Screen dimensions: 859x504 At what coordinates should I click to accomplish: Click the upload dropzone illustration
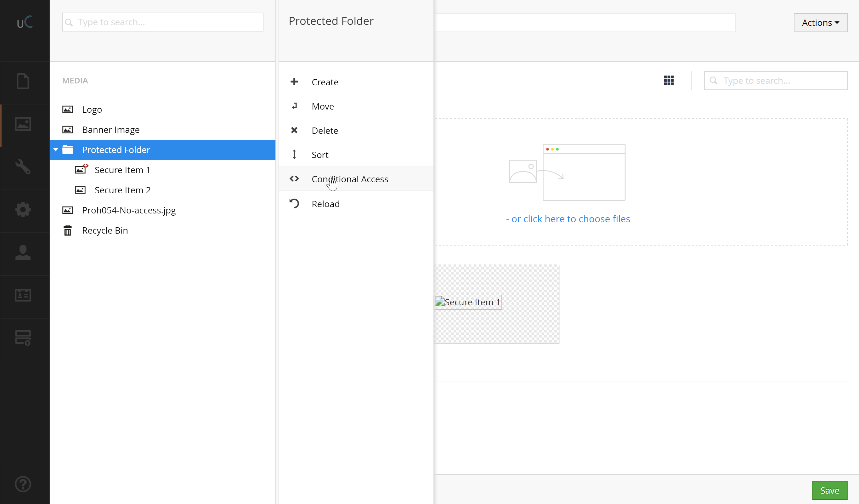tap(567, 172)
